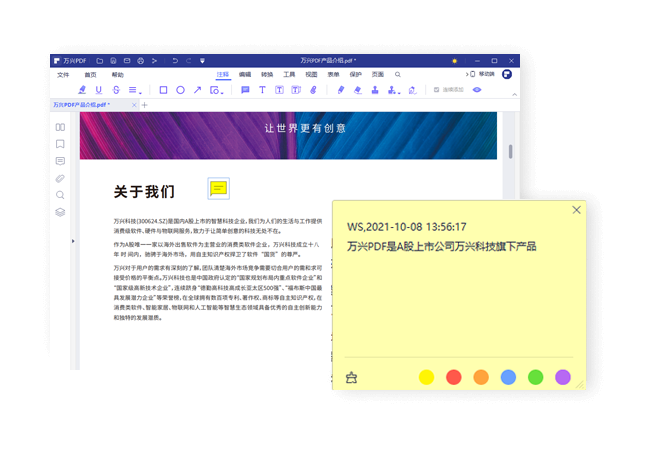
Task: Click the Save icon in title bar
Action: pyautogui.click(x=113, y=60)
